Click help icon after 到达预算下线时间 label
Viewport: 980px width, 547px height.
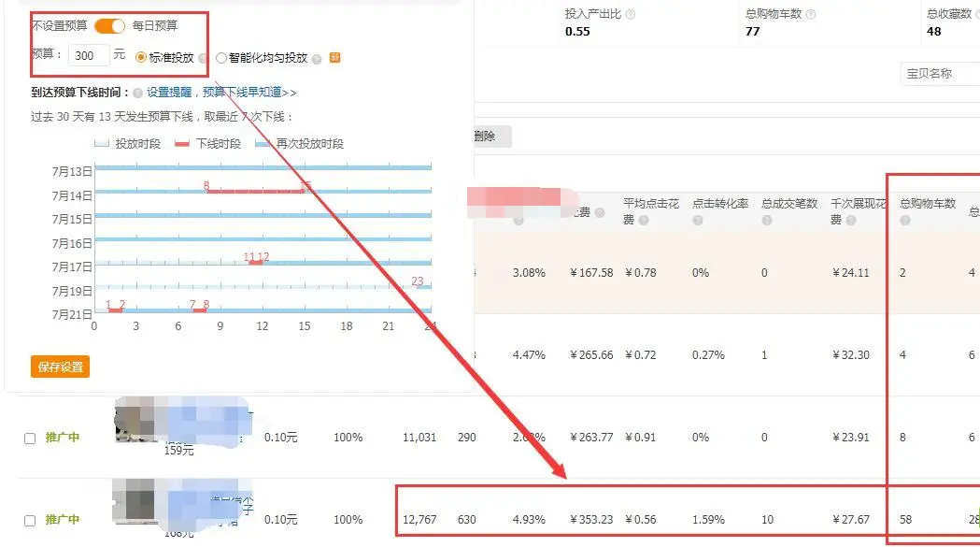[x=138, y=93]
